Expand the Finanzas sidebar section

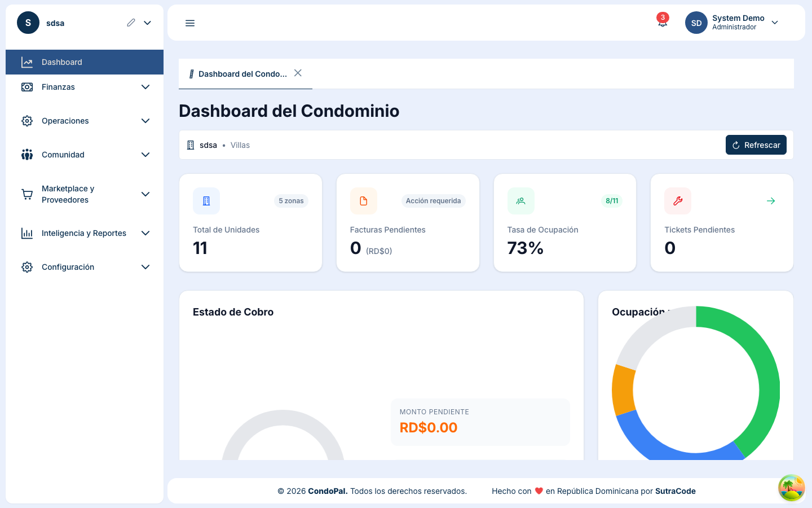[145, 87]
